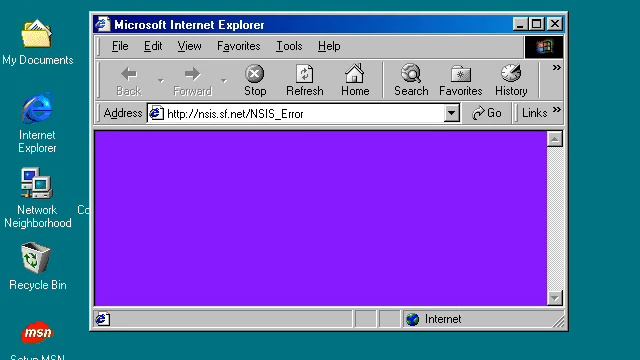Image resolution: width=640 pixels, height=360 pixels.
Task: Select the Recycle Bin desktop icon
Action: click(38, 267)
